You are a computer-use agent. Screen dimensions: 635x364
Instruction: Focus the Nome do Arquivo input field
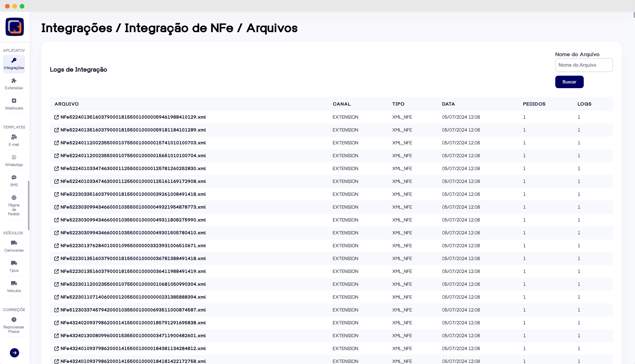pos(584,65)
